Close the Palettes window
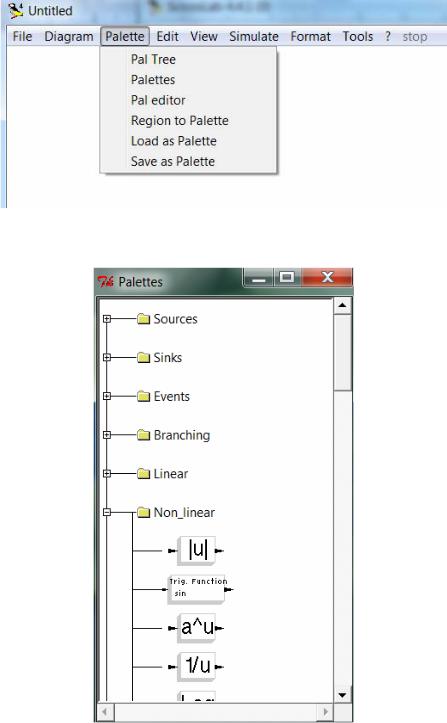Image resolution: width=447 pixels, height=723 pixels. click(x=327, y=278)
